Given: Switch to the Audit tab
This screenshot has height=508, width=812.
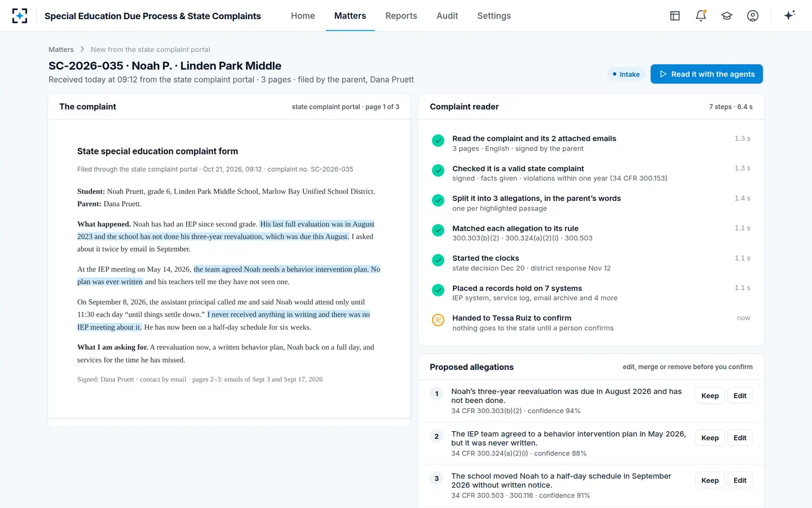Looking at the screenshot, I should pos(447,16).
